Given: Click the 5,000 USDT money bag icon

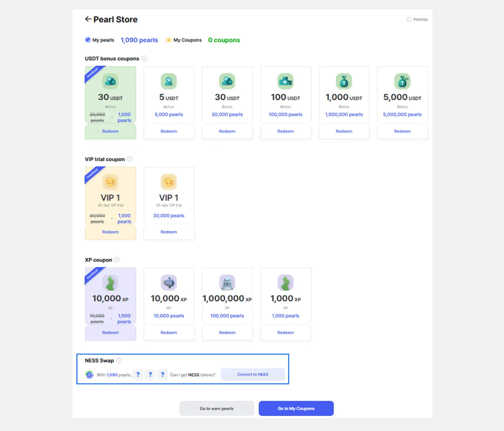Looking at the screenshot, I should click(x=402, y=81).
